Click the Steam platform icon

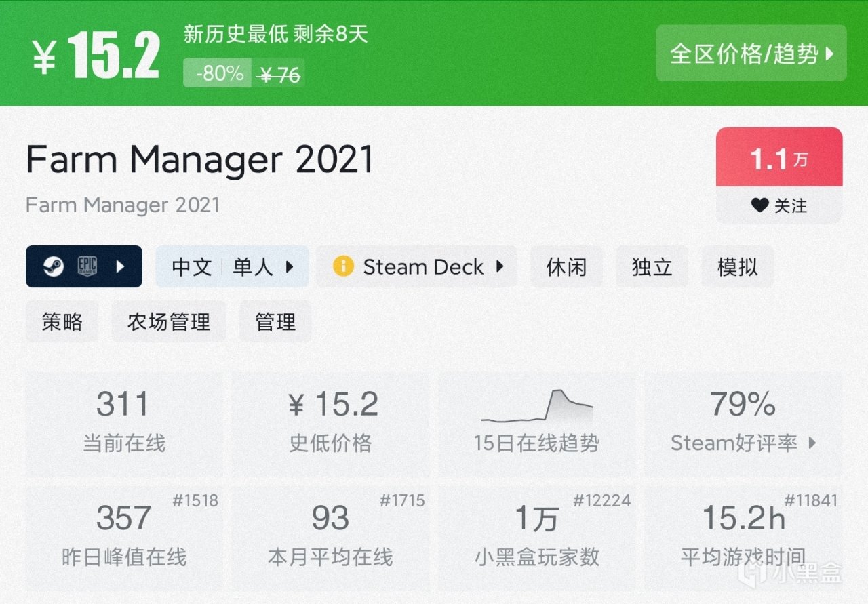tap(53, 266)
